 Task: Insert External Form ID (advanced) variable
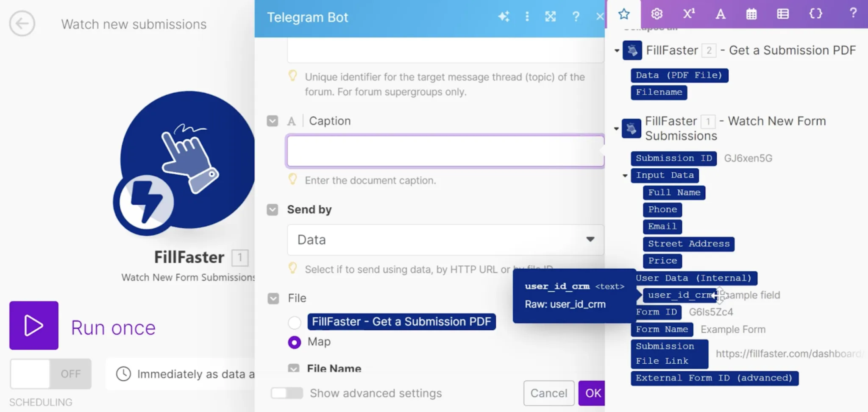coord(715,379)
